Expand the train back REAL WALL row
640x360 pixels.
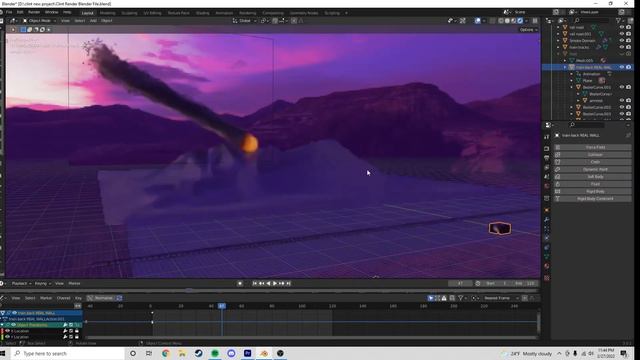click(x=565, y=67)
